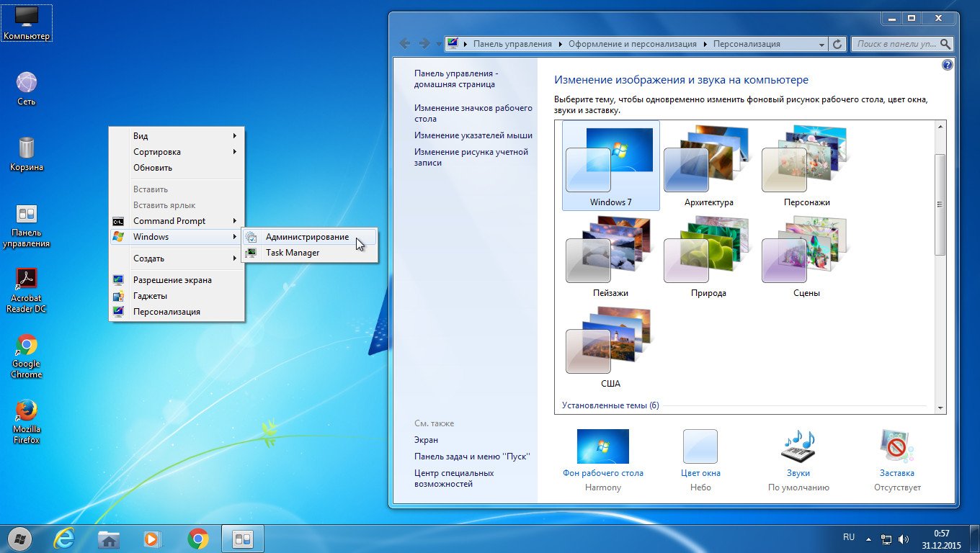Choose Персонализация from the context menu
This screenshot has width=980, height=553.
[x=177, y=312]
